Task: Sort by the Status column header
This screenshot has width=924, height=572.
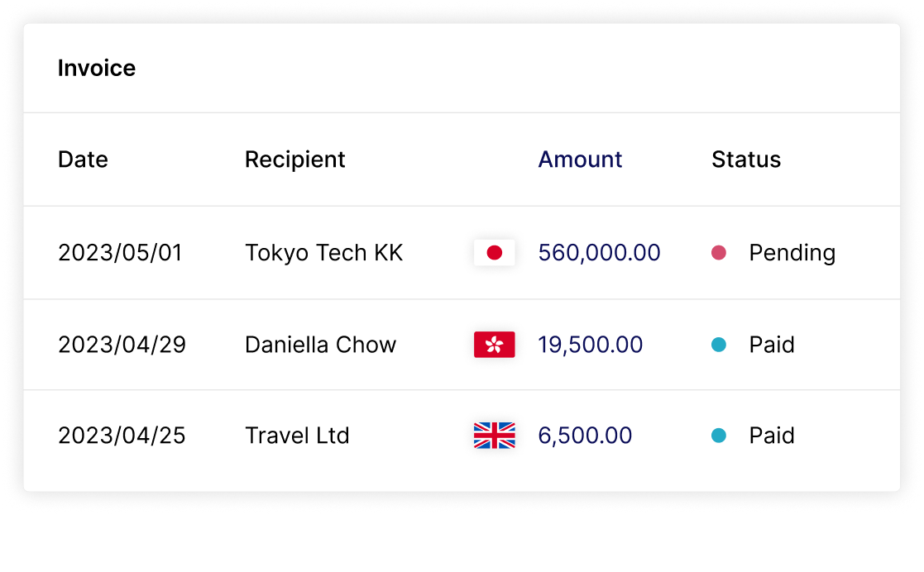Action: (746, 160)
